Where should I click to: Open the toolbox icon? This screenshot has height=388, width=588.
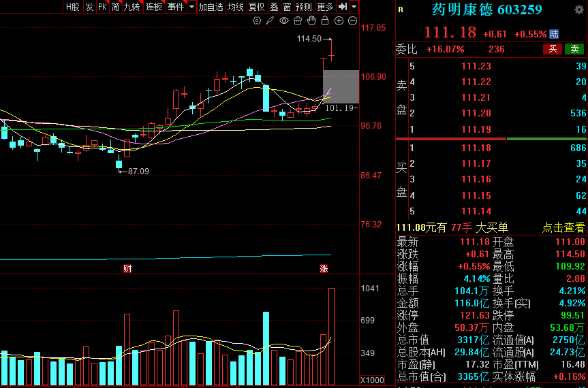(298, 21)
